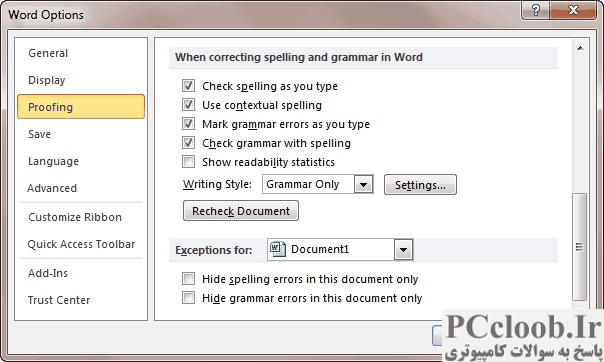Click the scrollbar up arrow
Screen dimensions: 604x362
pyautogui.click(x=580, y=49)
